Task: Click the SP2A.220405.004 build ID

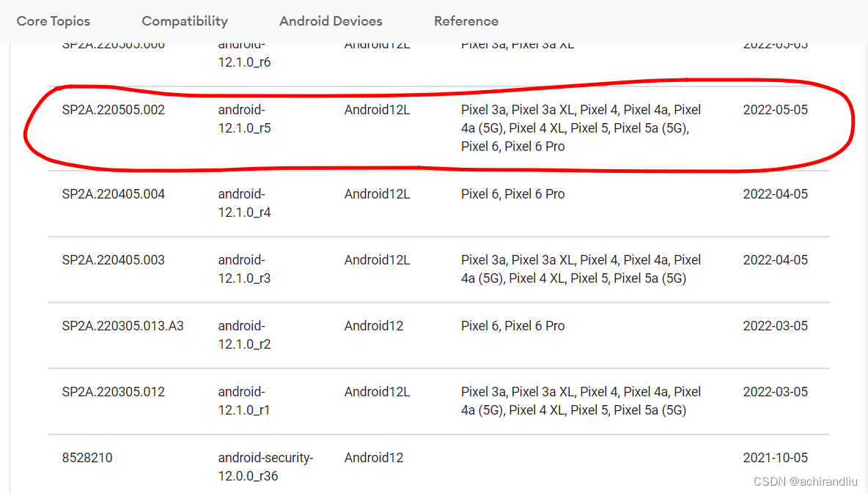Action: [x=111, y=194]
